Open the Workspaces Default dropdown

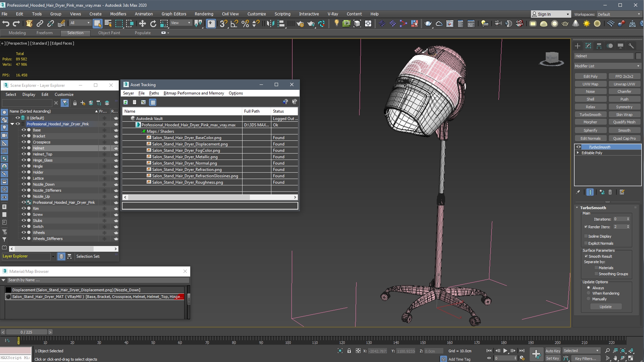(x=619, y=14)
